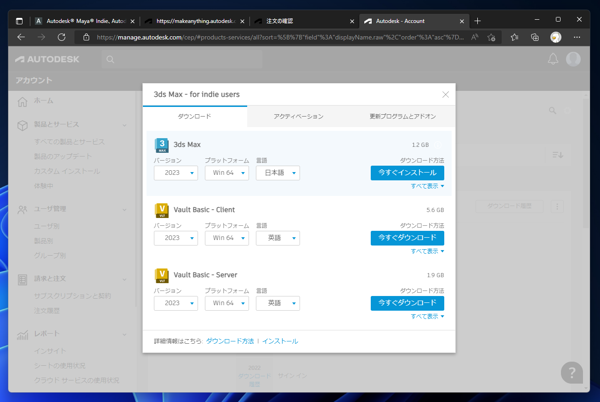Viewport: 600px width, 402px height.
Task: Click the help question mark bubble
Action: click(572, 373)
